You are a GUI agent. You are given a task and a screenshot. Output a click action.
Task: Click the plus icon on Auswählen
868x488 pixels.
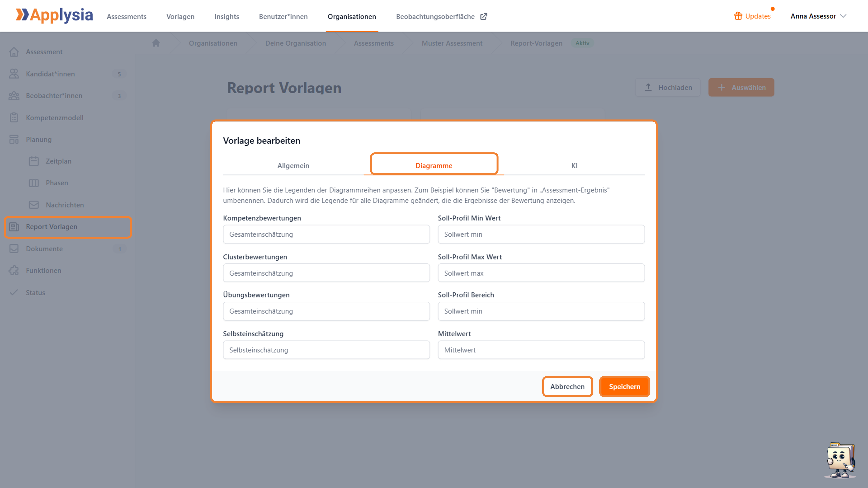click(721, 87)
